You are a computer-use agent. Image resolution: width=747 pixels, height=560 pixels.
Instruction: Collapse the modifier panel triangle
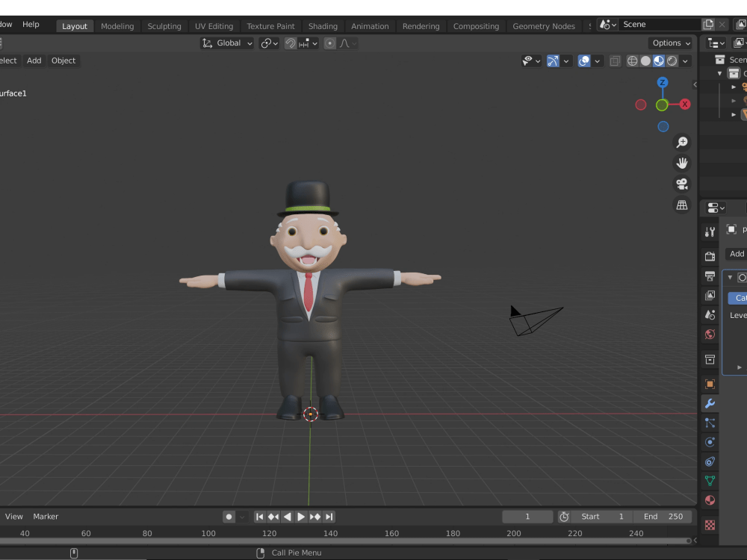[730, 277]
